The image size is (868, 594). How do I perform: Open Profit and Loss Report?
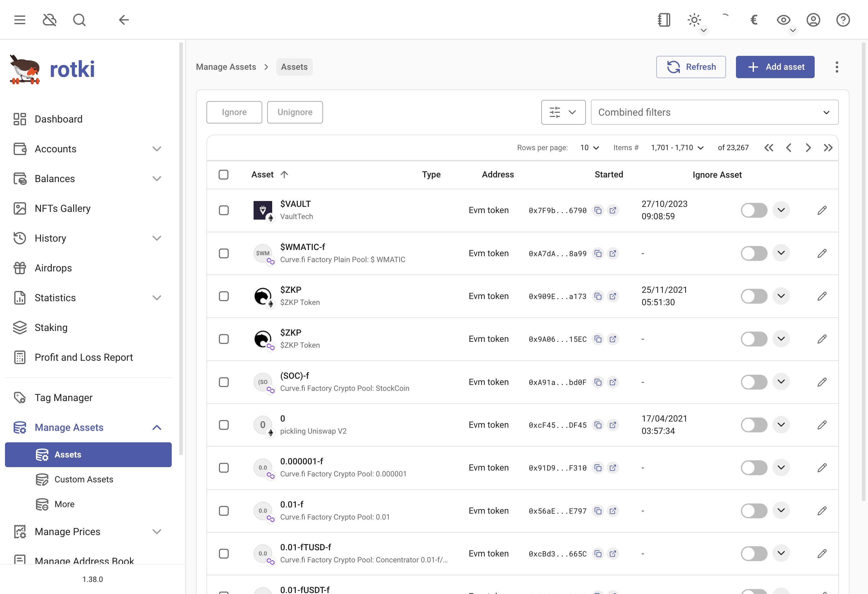coord(88,357)
